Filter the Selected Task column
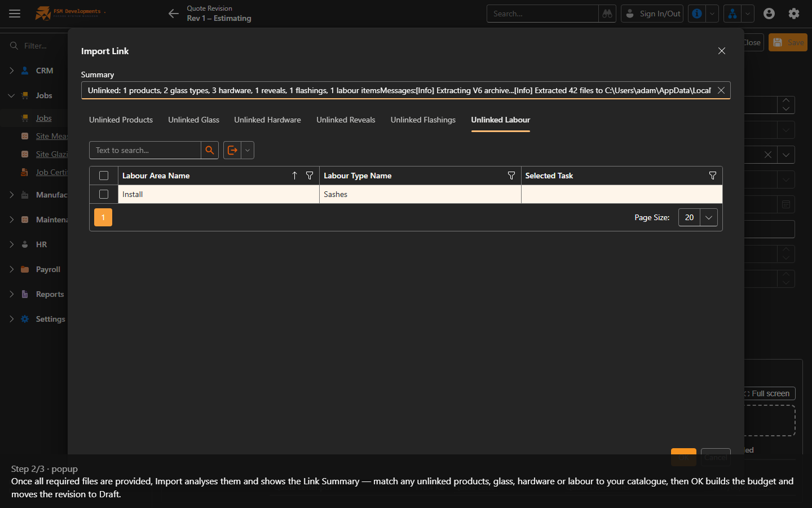The height and width of the screenshot is (508, 812). coord(713,176)
